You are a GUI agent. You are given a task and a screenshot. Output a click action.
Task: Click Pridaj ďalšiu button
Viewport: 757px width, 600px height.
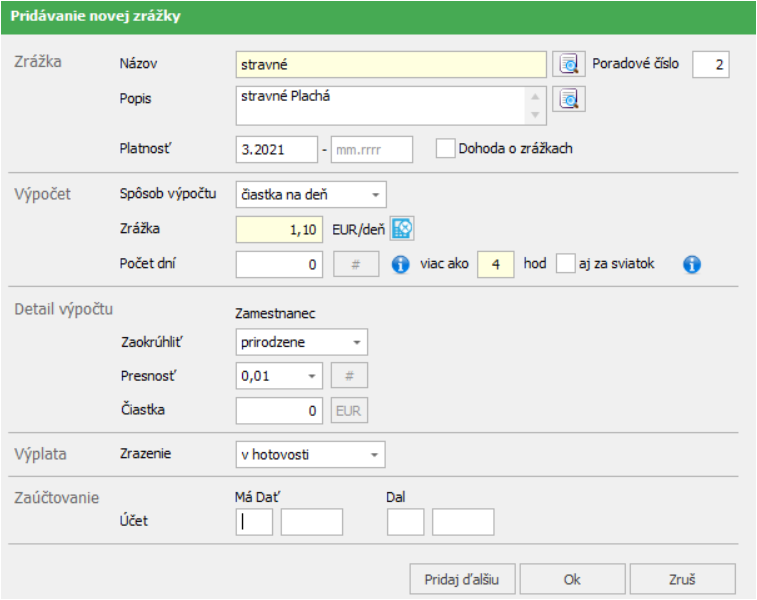(463, 579)
